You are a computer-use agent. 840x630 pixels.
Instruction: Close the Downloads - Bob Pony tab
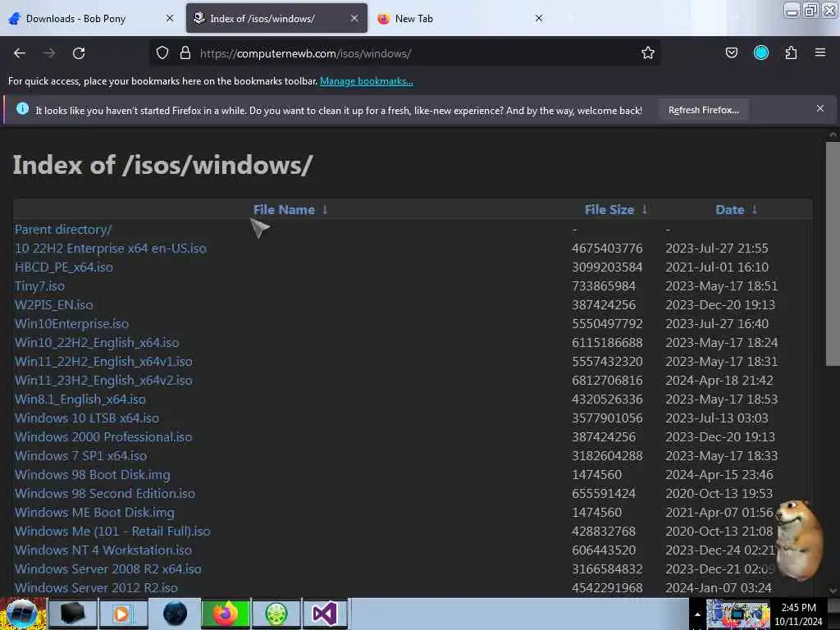[170, 18]
